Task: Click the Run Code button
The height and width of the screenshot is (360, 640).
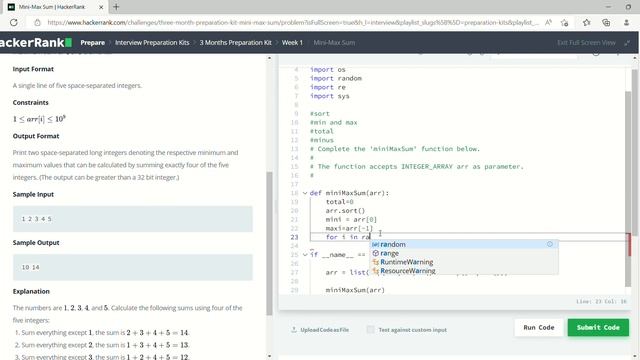Action: point(539,327)
